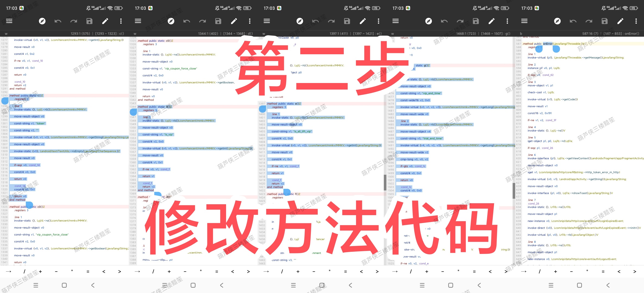
Task: Tap the compass navigation icon in the d() editor
Action: tap(171, 21)
